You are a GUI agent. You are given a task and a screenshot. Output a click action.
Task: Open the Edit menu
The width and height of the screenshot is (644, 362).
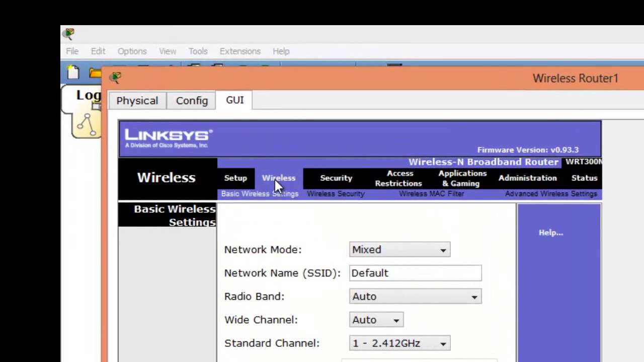pyautogui.click(x=98, y=51)
